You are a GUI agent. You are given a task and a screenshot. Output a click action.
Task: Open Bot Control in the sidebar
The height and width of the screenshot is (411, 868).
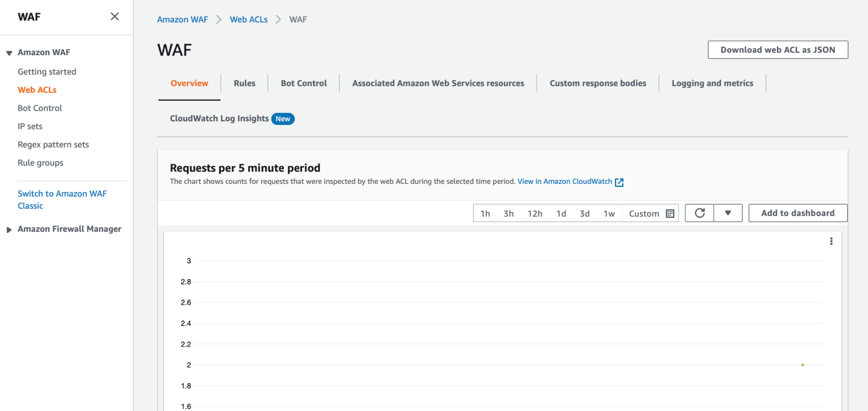click(x=39, y=108)
